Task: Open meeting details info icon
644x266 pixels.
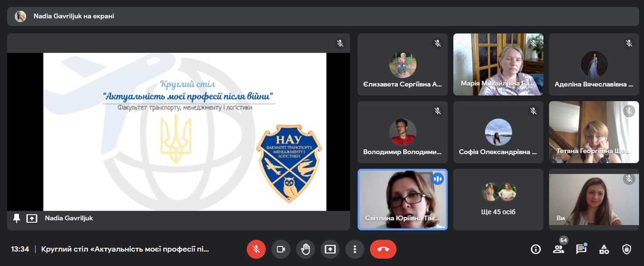Action: click(x=536, y=249)
